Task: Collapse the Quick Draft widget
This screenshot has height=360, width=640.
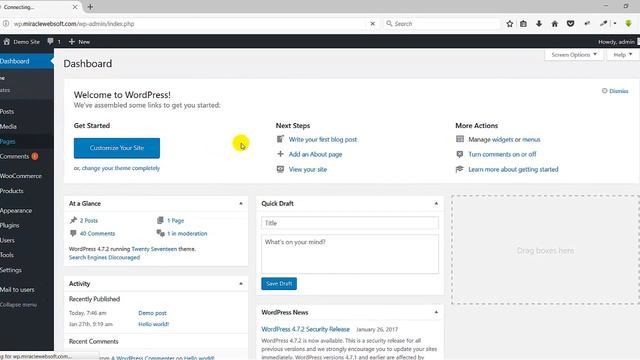Action: click(x=436, y=203)
